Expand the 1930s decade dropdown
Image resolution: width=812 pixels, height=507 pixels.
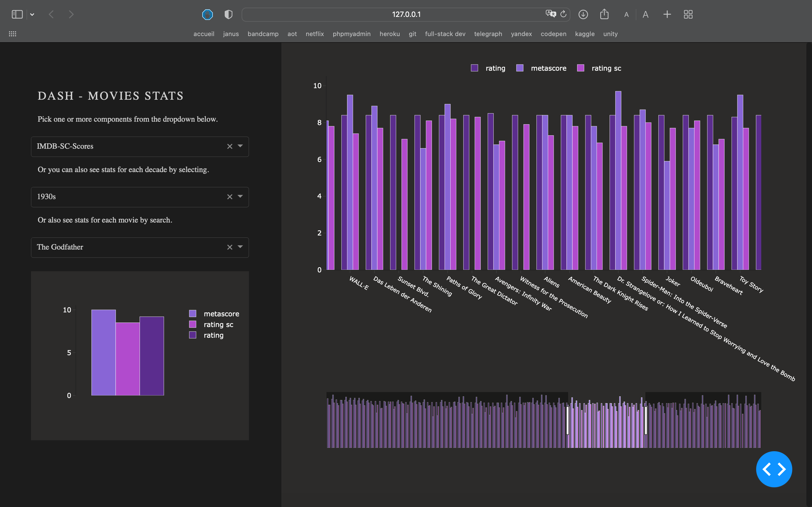point(240,197)
